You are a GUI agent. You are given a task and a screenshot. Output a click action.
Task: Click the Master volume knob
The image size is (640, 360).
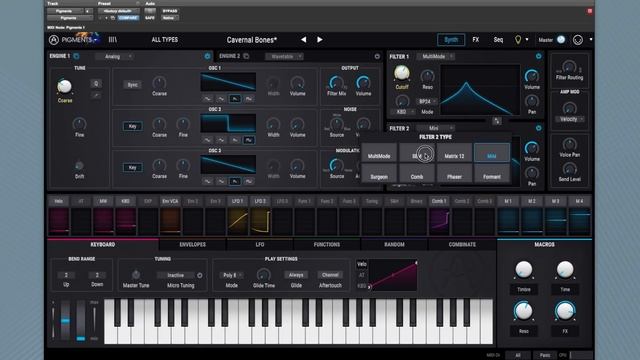tap(561, 40)
